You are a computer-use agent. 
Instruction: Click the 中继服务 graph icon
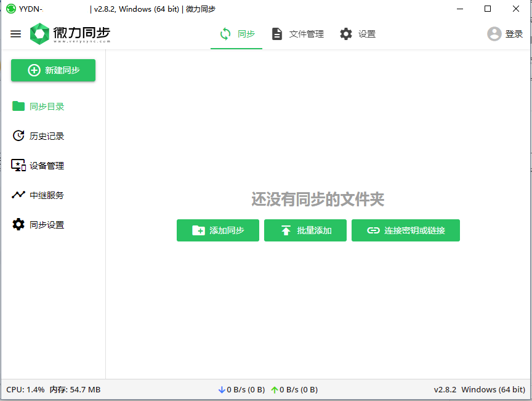coord(18,195)
